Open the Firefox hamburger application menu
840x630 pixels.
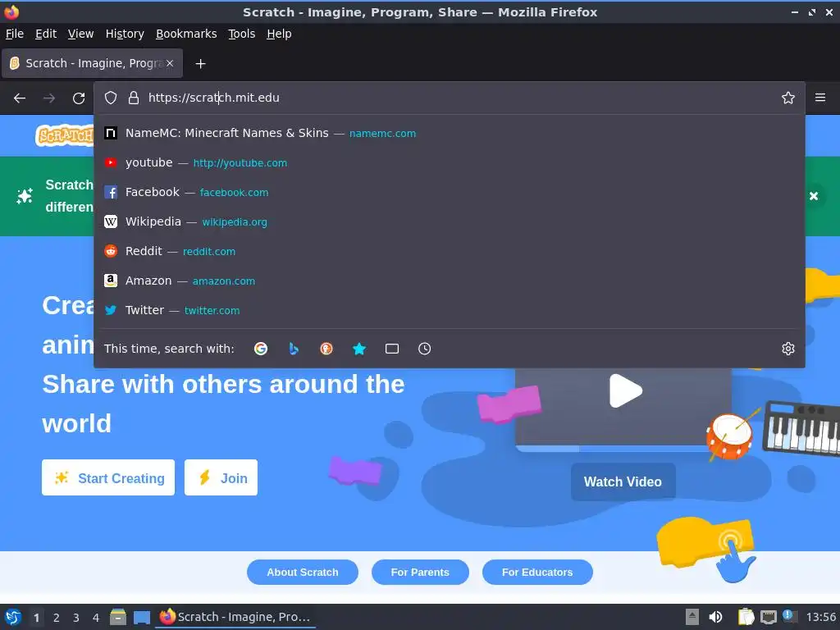[x=819, y=98]
